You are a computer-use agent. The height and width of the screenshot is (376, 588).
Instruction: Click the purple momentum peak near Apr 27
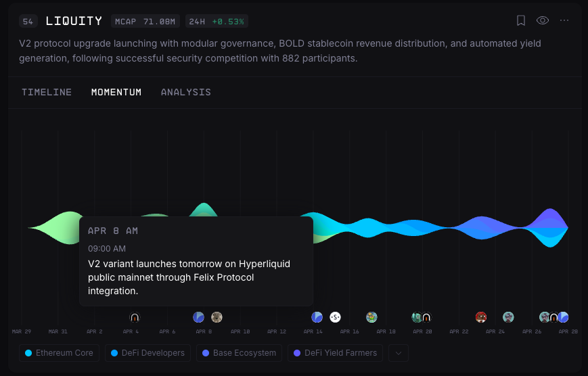click(550, 218)
